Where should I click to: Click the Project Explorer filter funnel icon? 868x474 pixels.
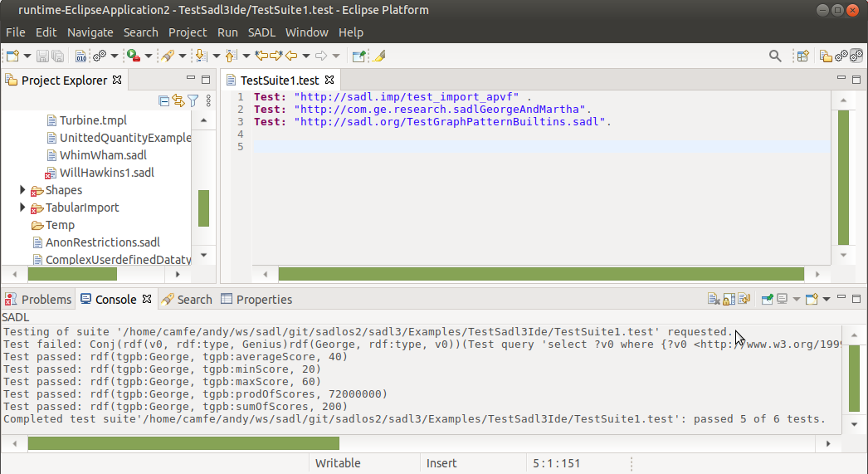click(x=193, y=100)
